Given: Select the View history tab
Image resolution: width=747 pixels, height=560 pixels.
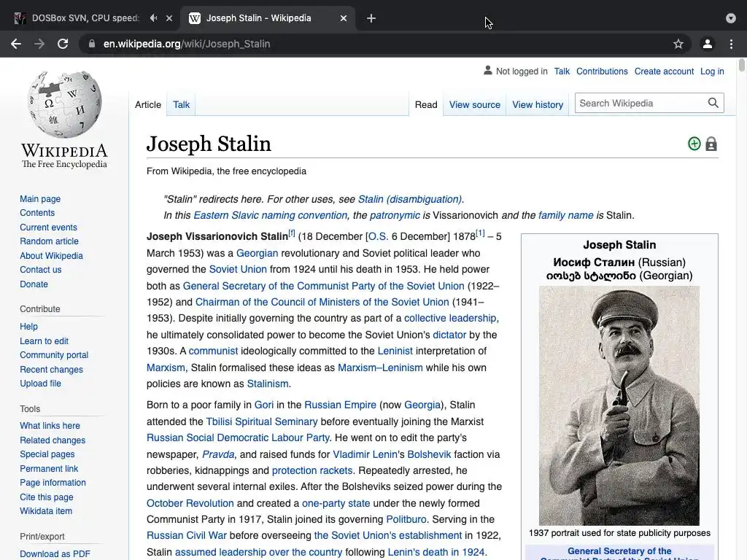Looking at the screenshot, I should pyautogui.click(x=538, y=105).
